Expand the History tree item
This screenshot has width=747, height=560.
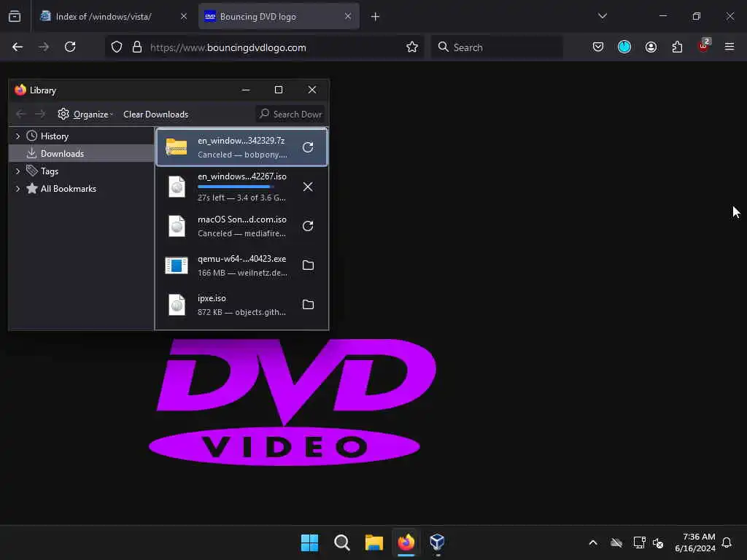coord(18,136)
